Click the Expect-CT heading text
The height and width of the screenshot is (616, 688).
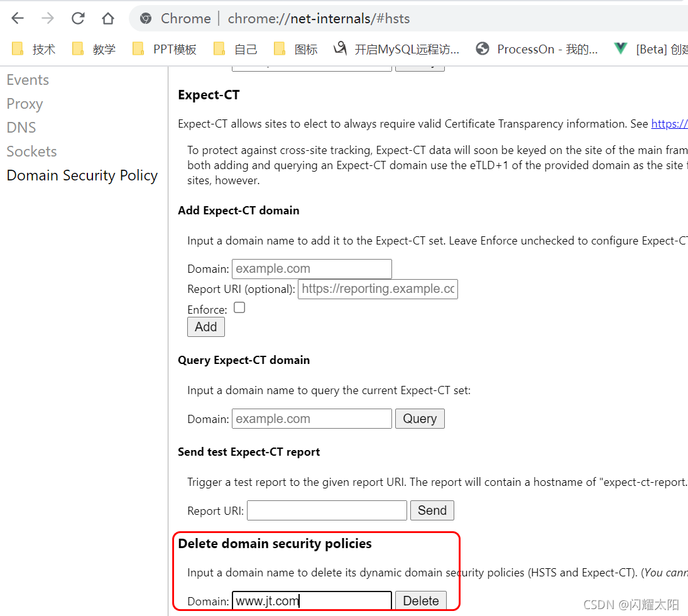209,95
